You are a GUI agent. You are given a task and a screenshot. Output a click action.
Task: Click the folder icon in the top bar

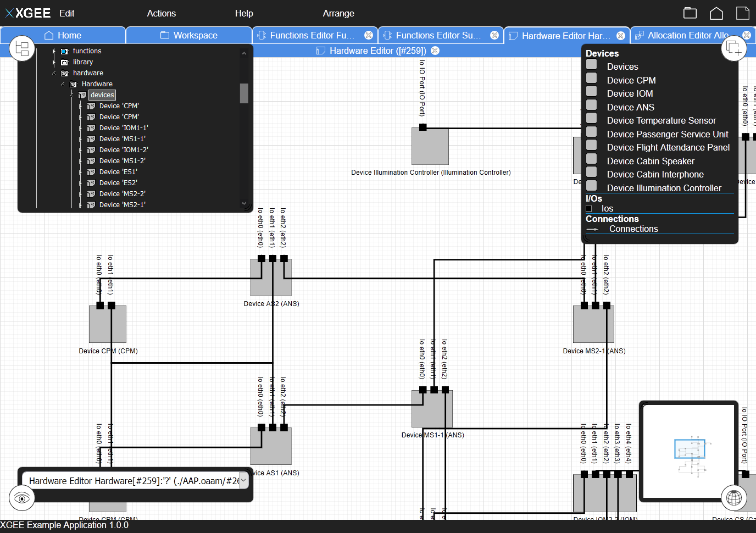[690, 13]
